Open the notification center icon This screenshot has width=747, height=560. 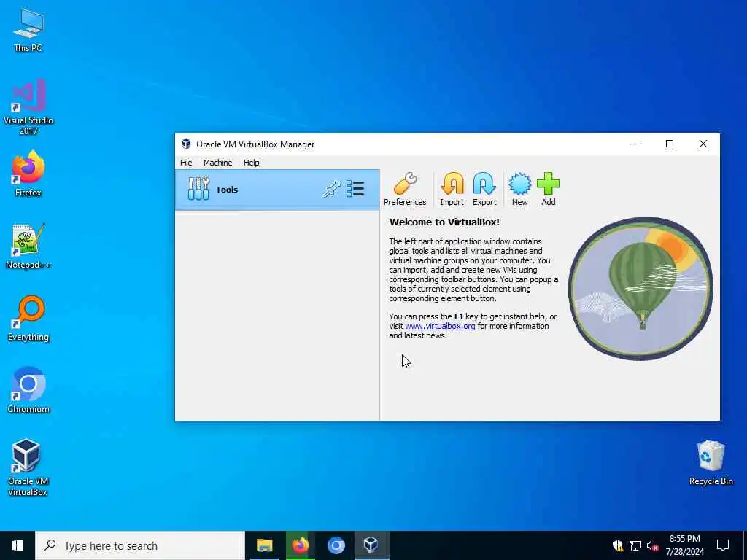tap(723, 545)
